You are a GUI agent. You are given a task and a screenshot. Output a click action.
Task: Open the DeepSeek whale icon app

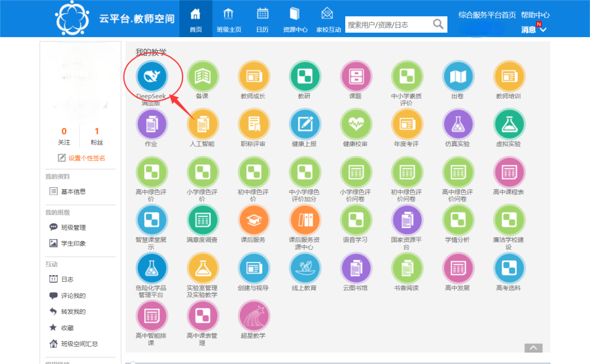coord(151,77)
